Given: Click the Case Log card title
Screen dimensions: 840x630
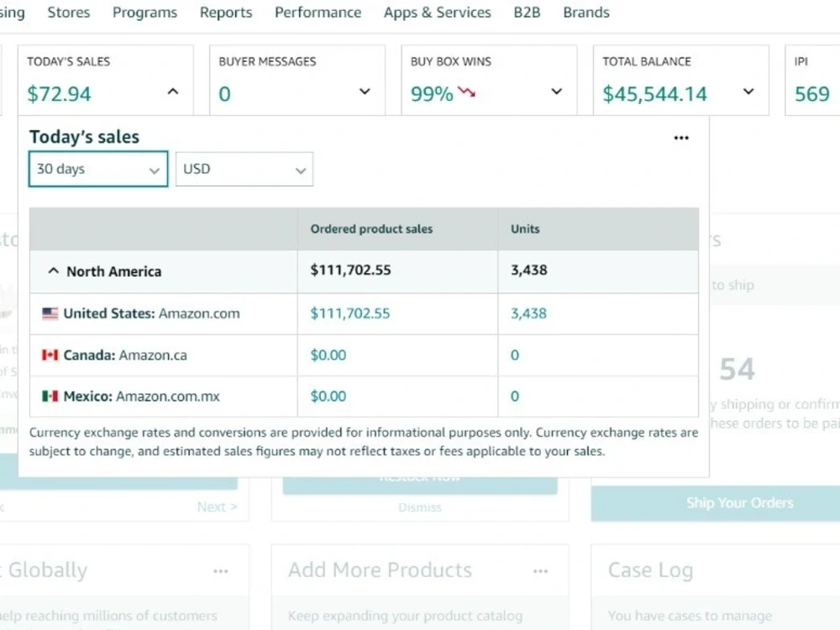Looking at the screenshot, I should (650, 570).
